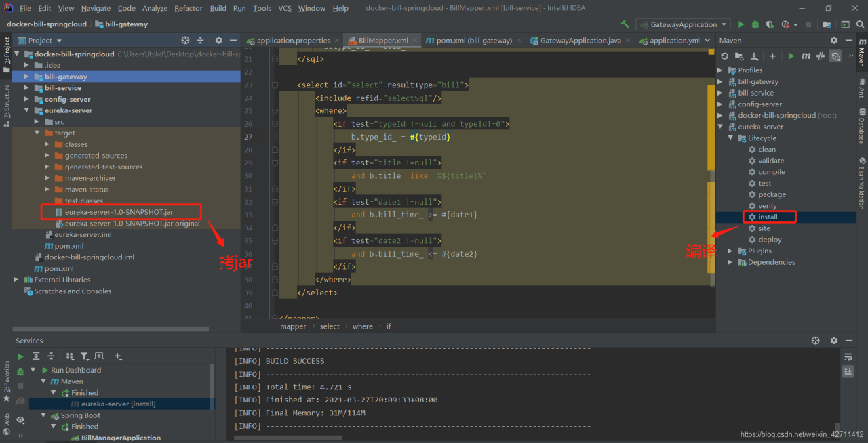Select the package lifecycle goal
The image size is (868, 443).
pos(772,194)
